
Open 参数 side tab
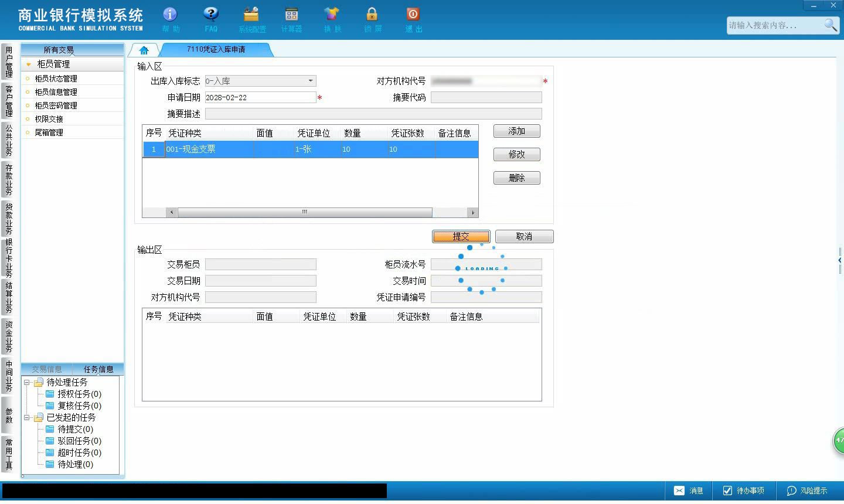pos(9,415)
